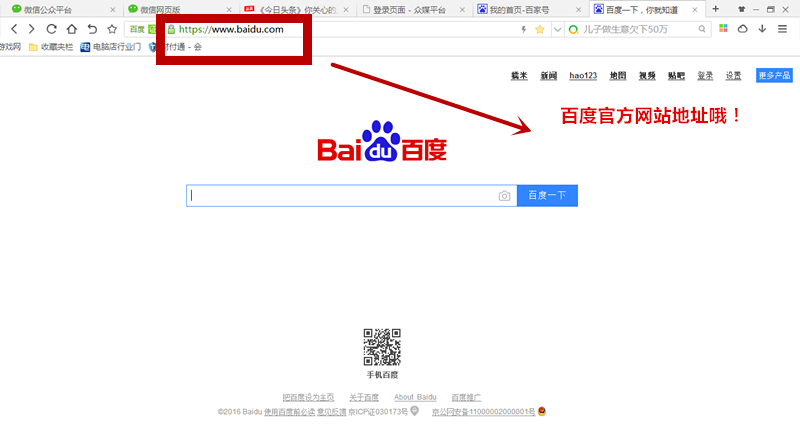The height and width of the screenshot is (430, 800).
Task: Click the lightning speed mode icon
Action: tap(523, 30)
